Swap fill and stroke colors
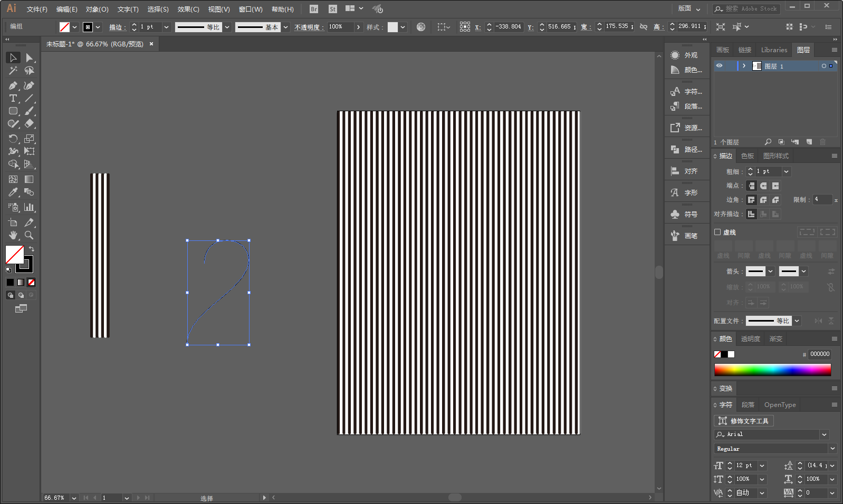The width and height of the screenshot is (843, 504). 32,249
